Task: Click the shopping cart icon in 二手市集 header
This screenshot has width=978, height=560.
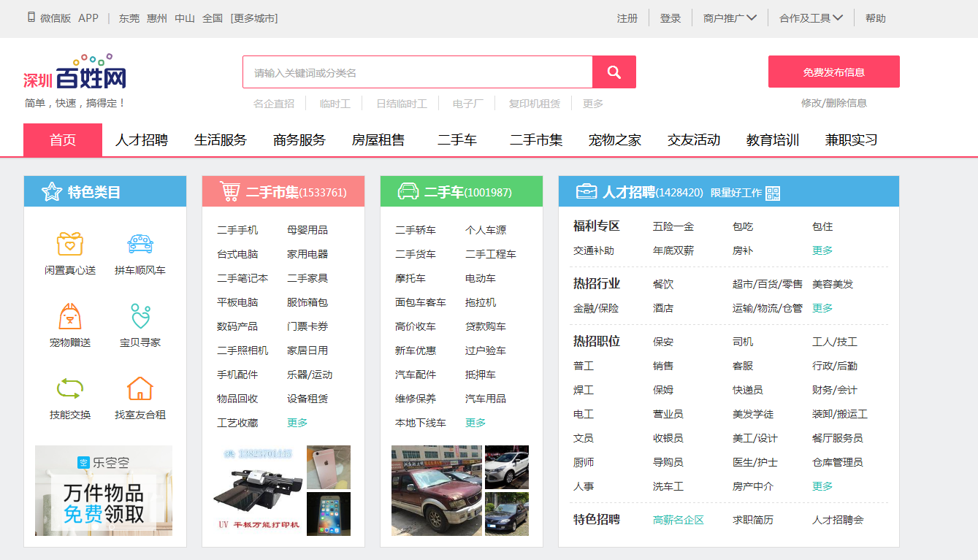Action: (230, 191)
